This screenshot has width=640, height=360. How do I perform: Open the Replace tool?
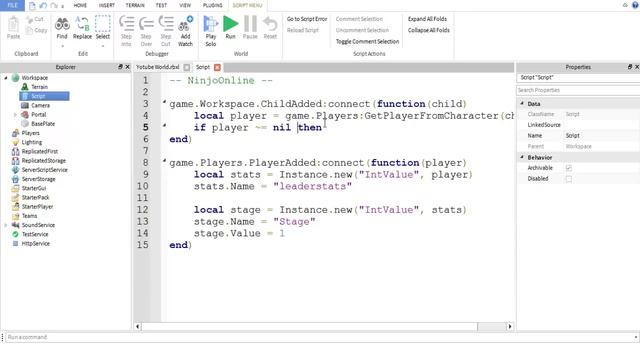coord(82,28)
